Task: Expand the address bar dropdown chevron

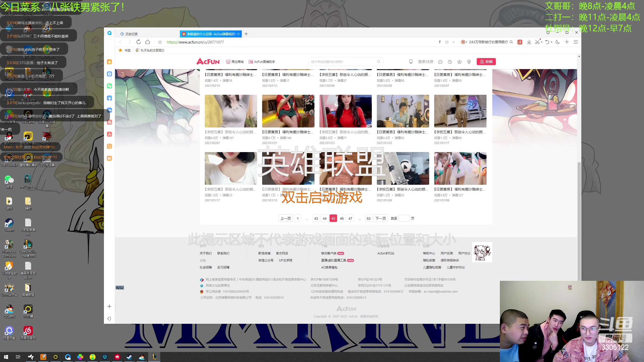Action: point(454,42)
